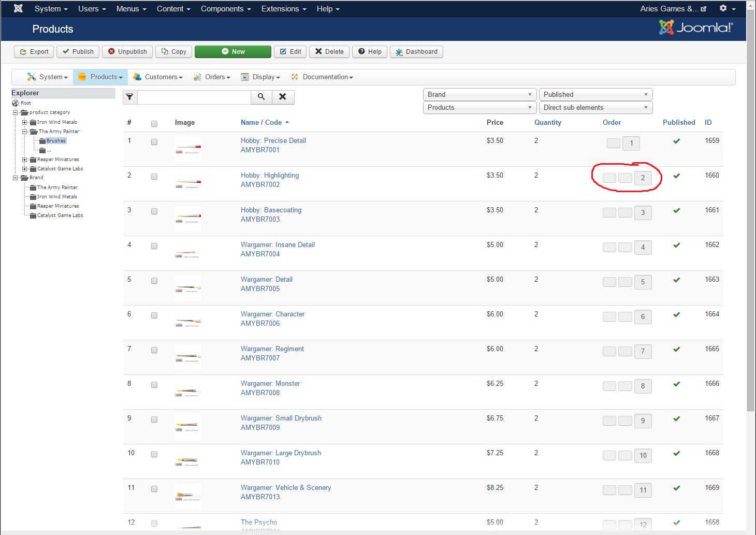Toggle published checkmark for Hobby: Precise Detail
The height and width of the screenshot is (535, 756).
coord(676,141)
